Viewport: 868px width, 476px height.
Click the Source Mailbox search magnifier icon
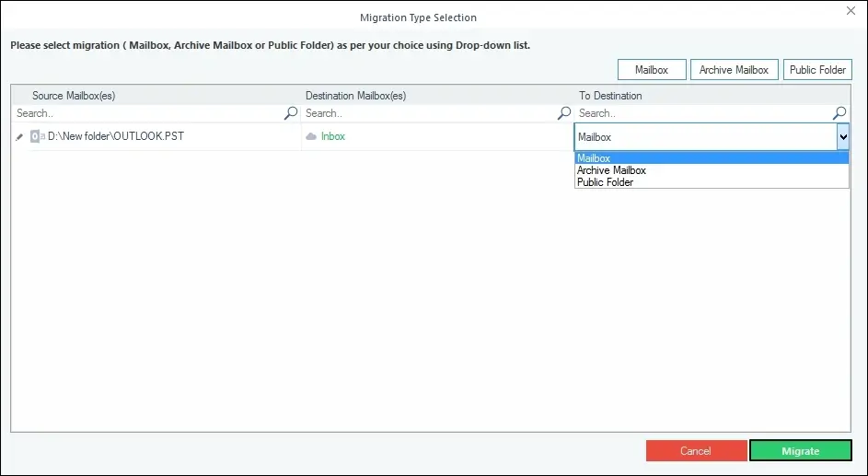(x=291, y=113)
